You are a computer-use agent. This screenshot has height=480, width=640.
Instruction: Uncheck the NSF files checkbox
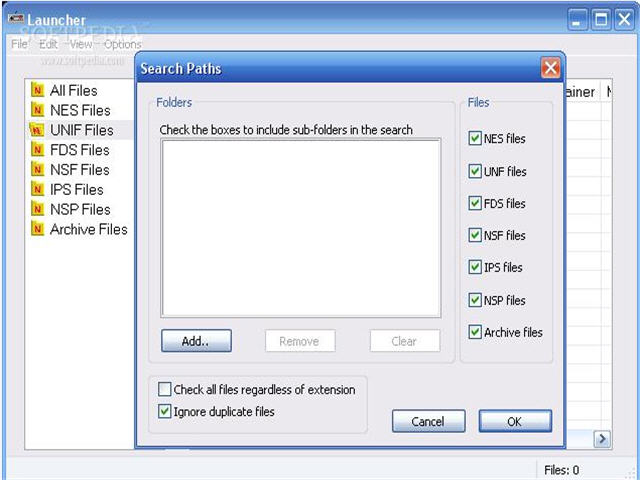tap(475, 235)
